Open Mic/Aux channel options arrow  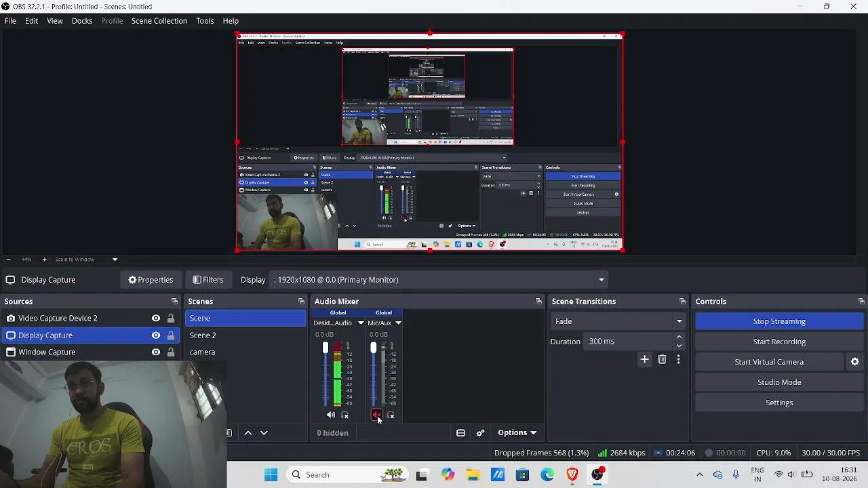[x=398, y=323]
